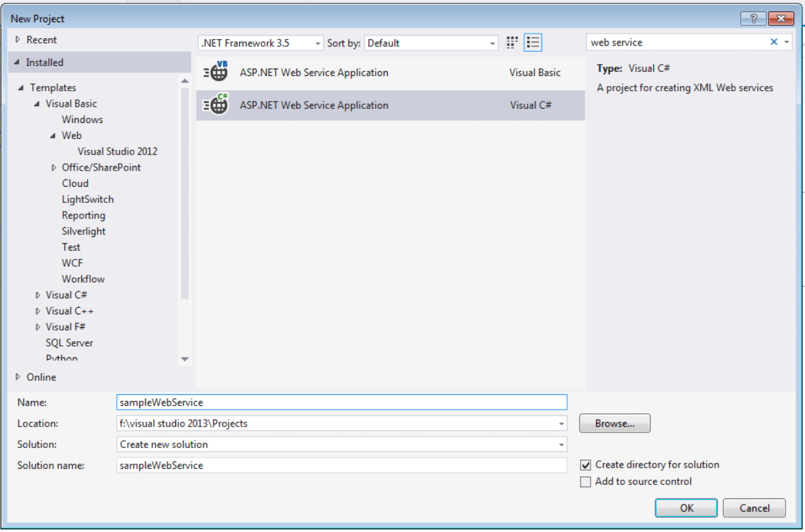Collapse the Web tree node arrow

pyautogui.click(x=53, y=136)
